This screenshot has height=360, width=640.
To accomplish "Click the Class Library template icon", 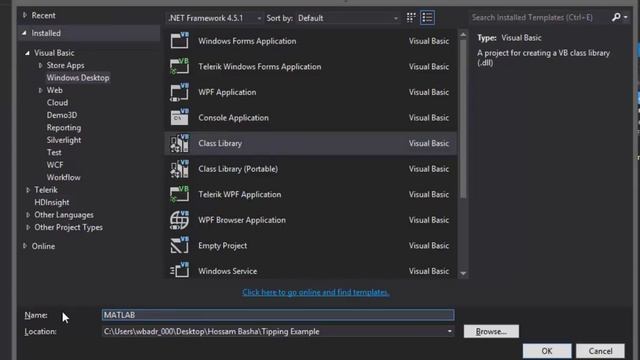I will pyautogui.click(x=180, y=143).
